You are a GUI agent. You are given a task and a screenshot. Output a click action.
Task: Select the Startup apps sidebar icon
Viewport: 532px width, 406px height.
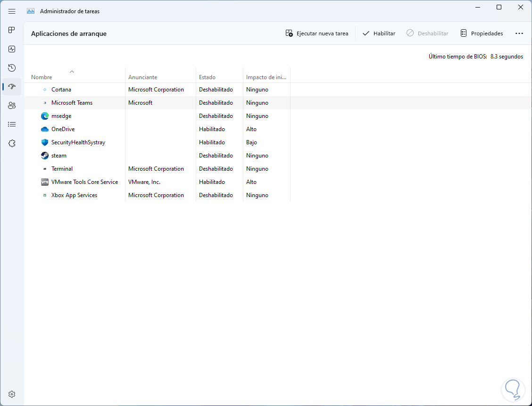click(12, 87)
